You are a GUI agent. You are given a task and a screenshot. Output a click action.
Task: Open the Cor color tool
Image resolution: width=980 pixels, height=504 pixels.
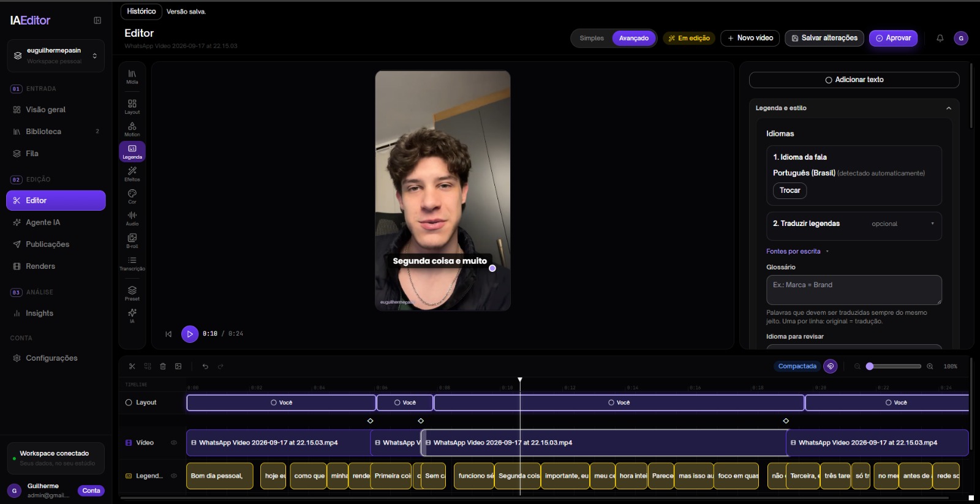[x=132, y=197]
